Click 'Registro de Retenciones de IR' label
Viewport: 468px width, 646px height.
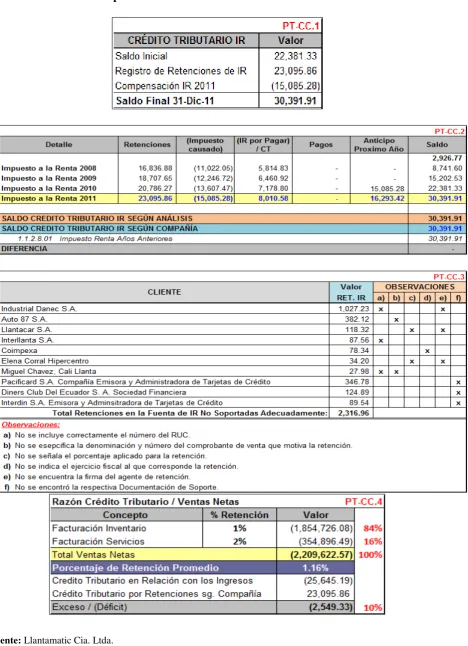click(x=181, y=71)
